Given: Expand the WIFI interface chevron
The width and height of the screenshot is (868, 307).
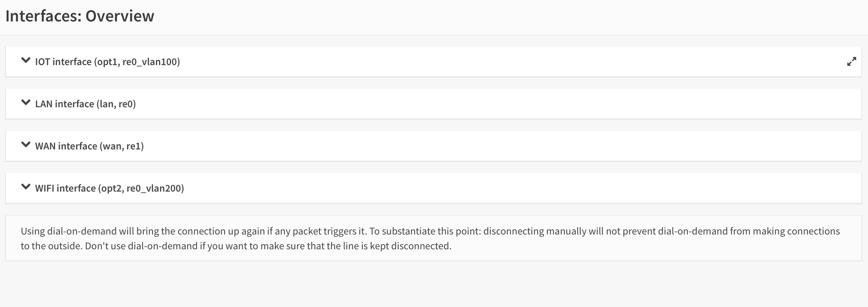Looking at the screenshot, I should click(26, 187).
